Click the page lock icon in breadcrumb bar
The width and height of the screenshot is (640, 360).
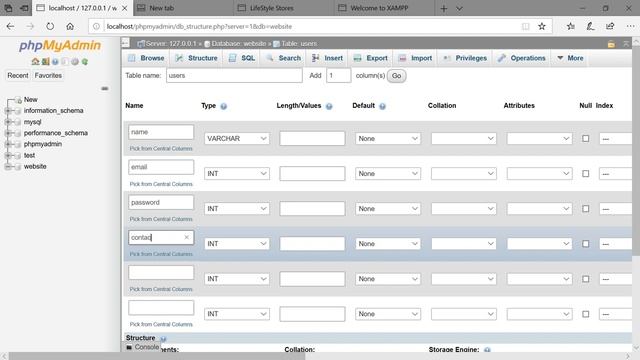(611, 44)
